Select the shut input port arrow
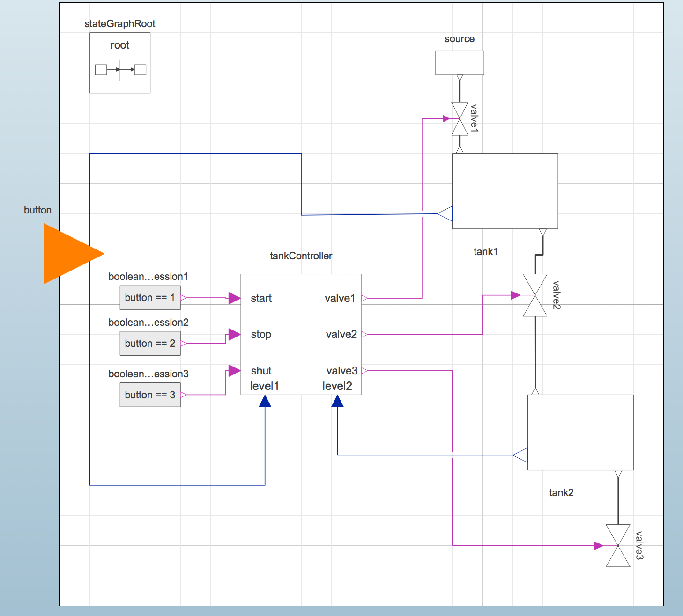The width and height of the screenshot is (683, 616). tap(234, 371)
